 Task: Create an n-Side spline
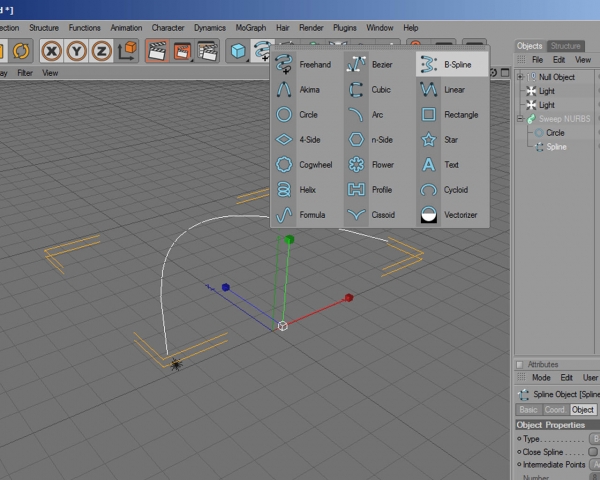(377, 140)
